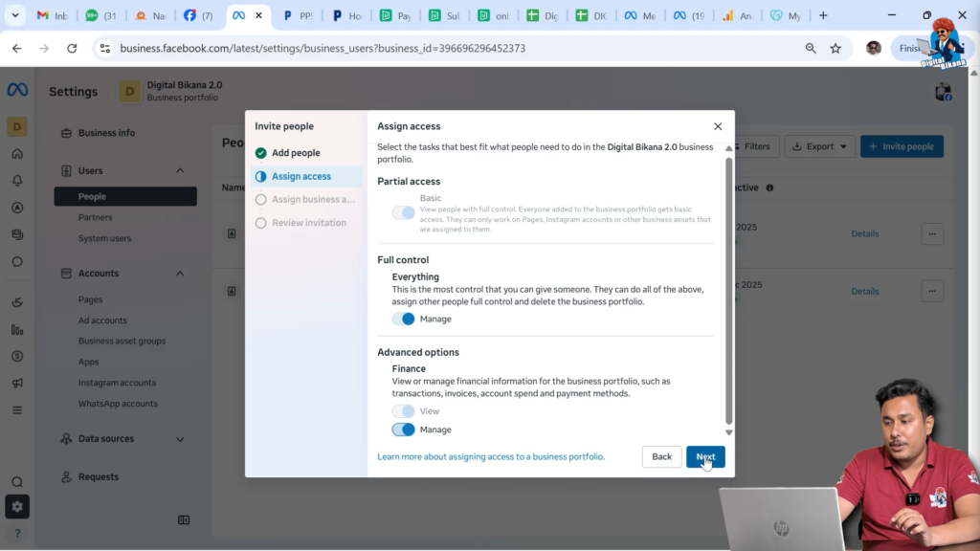Open Details link for second person

tap(865, 291)
